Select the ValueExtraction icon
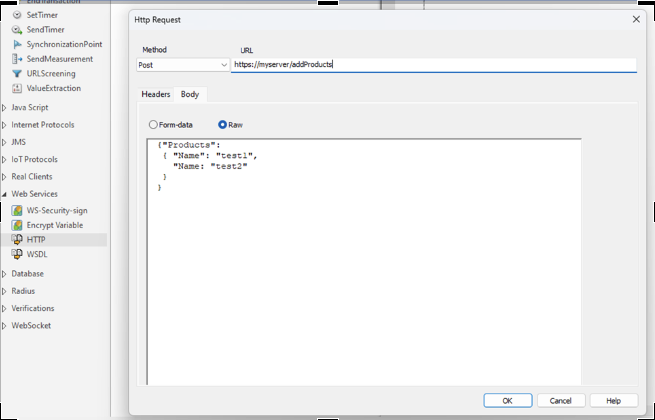Viewport: 655px width, 420px height. coord(17,88)
